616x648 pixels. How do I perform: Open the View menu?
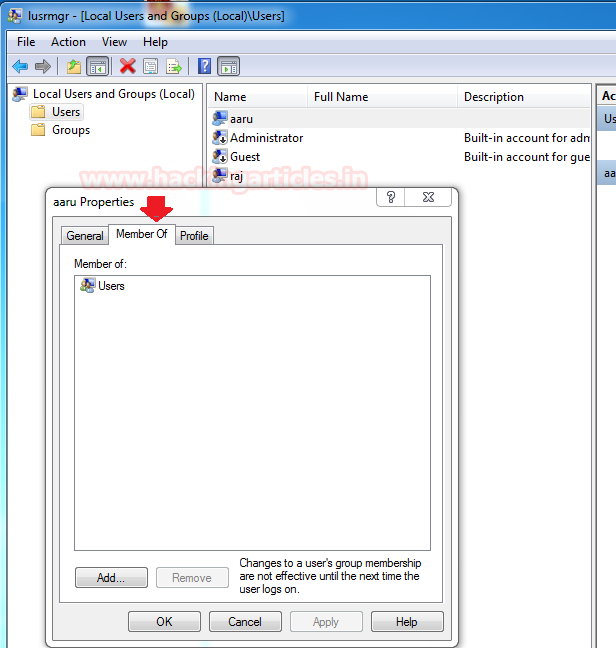[x=114, y=42]
